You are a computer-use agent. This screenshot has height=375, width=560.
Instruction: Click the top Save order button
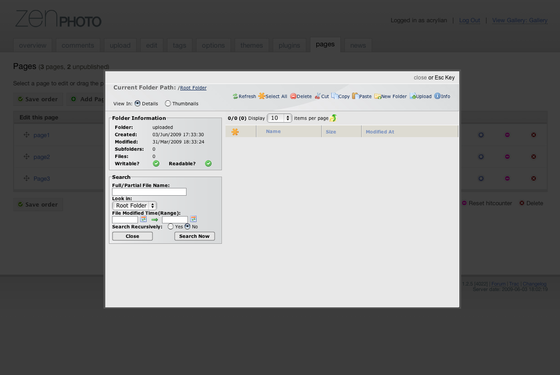tap(38, 99)
